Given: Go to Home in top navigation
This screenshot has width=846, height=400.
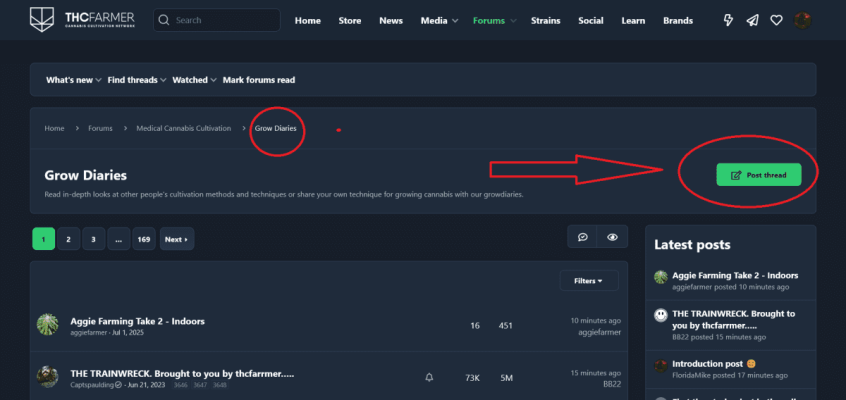Looking at the screenshot, I should point(308,21).
